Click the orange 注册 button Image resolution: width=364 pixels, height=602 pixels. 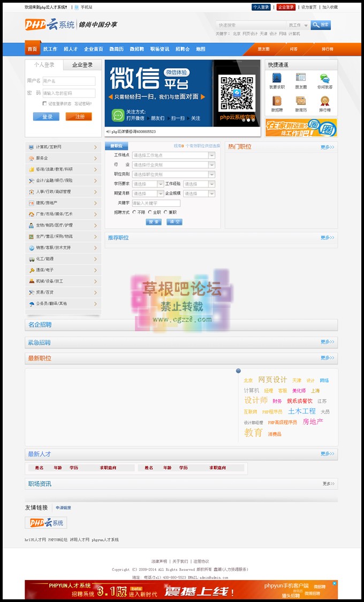click(79, 116)
